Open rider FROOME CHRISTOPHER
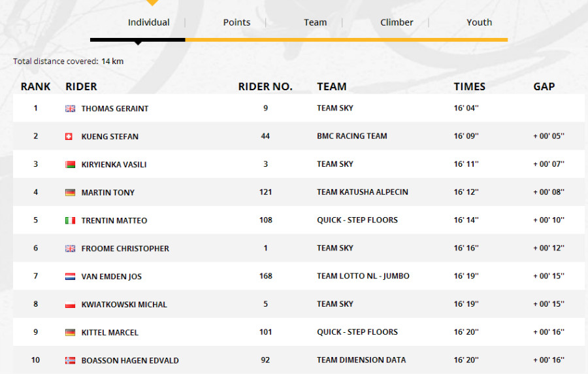The image size is (588, 374). [x=125, y=248]
